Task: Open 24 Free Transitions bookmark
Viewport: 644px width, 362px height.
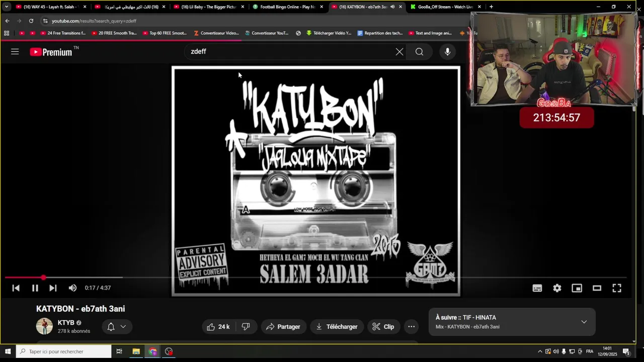Action: click(x=62, y=33)
